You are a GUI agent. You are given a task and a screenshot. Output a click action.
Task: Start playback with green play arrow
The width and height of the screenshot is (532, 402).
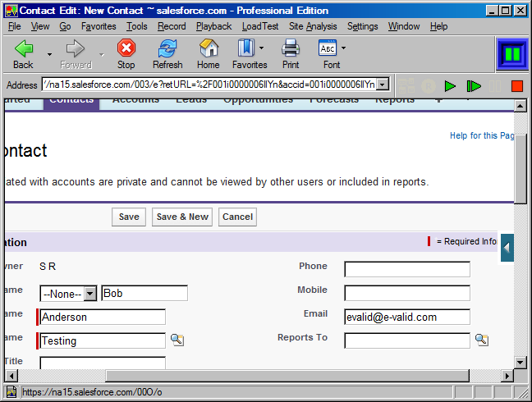click(x=450, y=86)
